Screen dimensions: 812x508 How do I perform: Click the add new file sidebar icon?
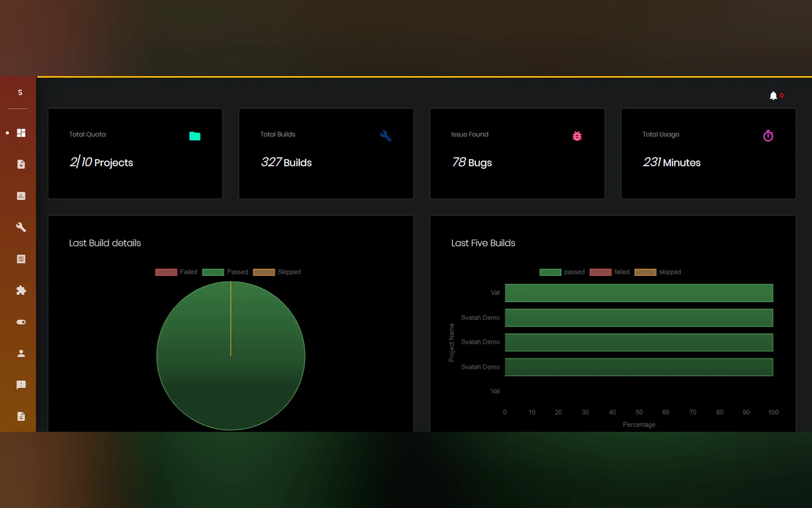[21, 164]
